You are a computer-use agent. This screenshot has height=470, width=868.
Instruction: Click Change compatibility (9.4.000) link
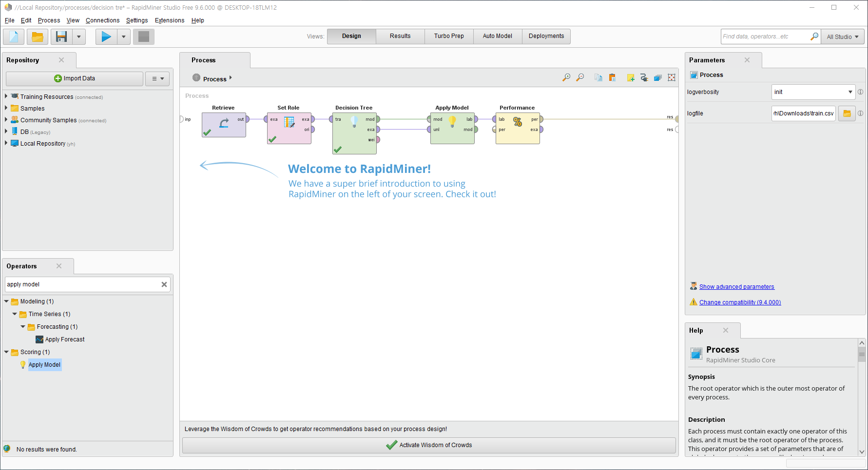coord(740,302)
